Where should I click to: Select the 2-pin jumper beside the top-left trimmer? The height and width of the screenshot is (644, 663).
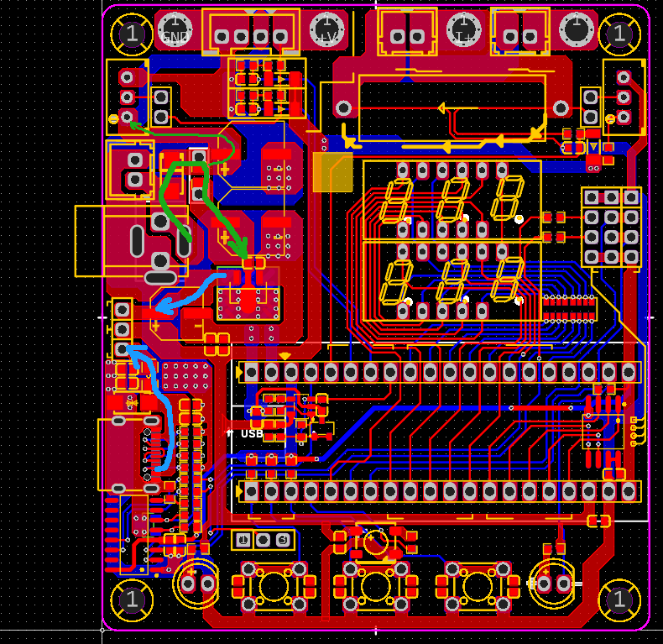click(161, 107)
